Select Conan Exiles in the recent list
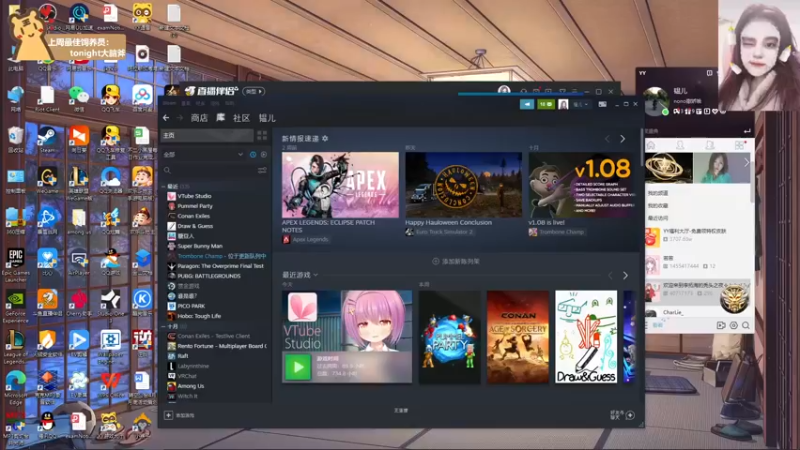Screen dimensions: 800x450 pyautogui.click(x=193, y=216)
